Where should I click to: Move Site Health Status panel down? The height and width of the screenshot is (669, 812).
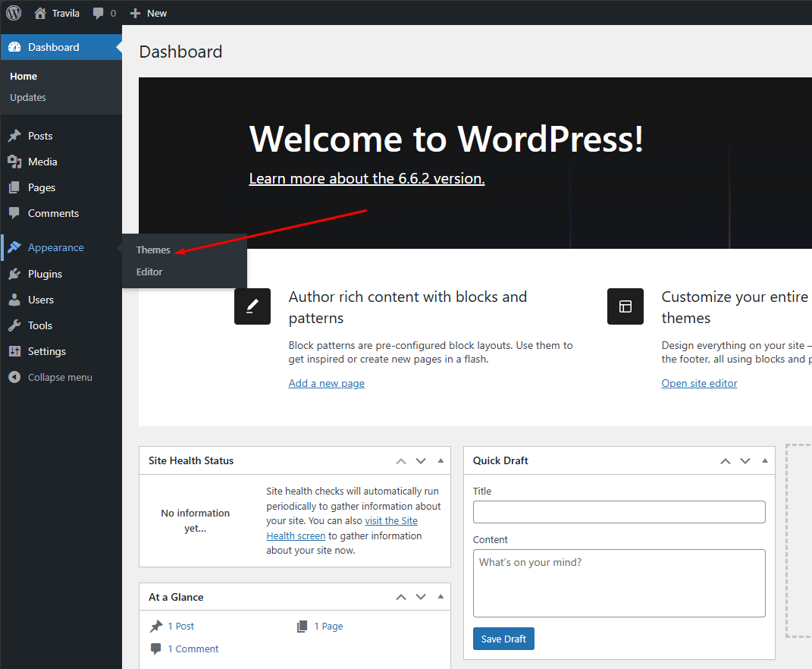(x=421, y=460)
